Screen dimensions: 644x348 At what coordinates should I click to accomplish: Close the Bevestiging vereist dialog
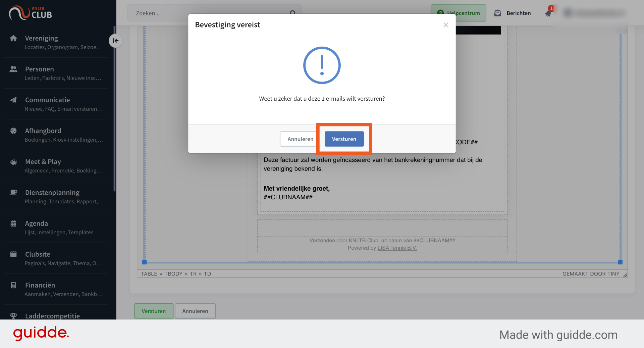click(446, 25)
